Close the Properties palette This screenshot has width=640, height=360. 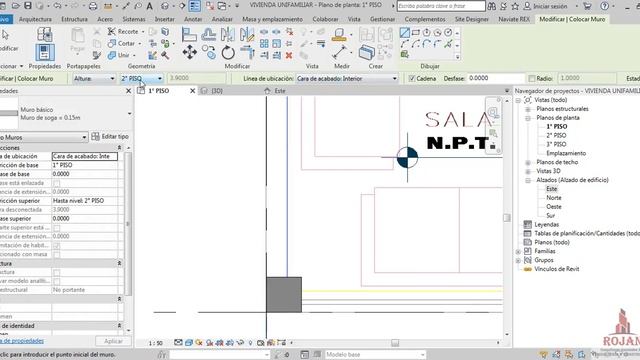click(129, 91)
